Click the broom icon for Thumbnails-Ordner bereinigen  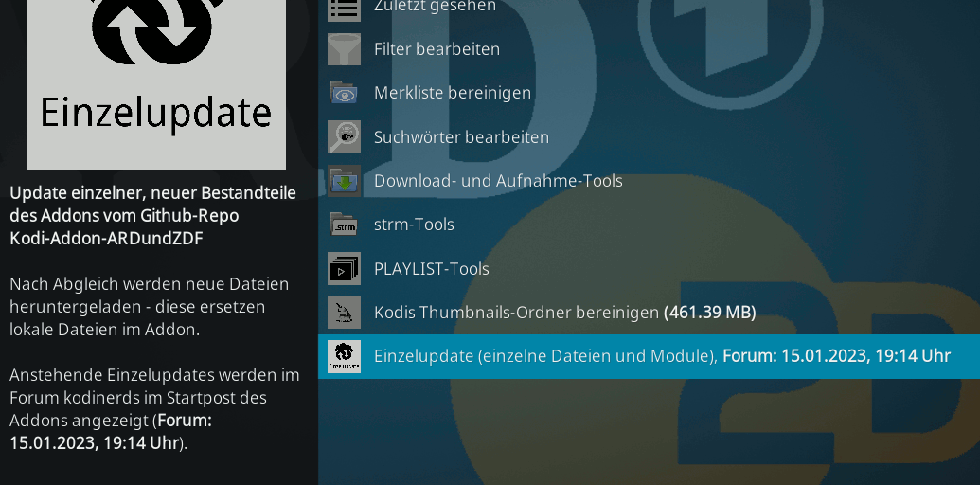point(344,313)
